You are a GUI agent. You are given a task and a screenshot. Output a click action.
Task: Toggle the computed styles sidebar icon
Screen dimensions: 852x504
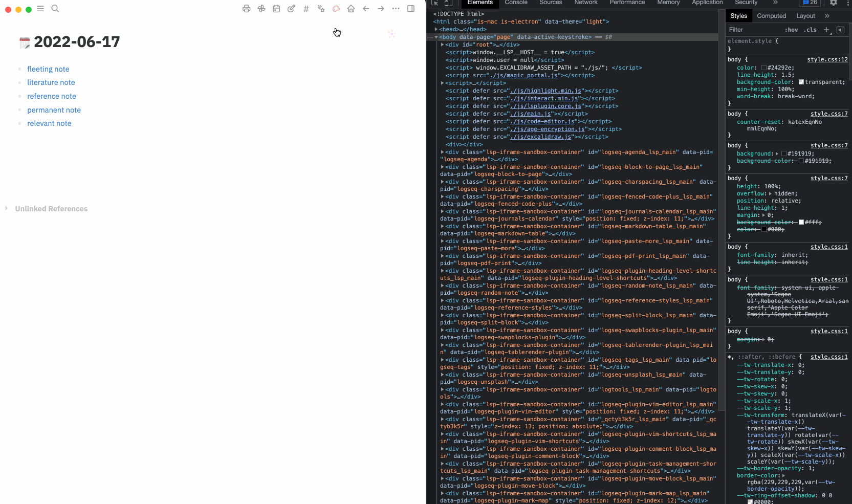coord(841,30)
